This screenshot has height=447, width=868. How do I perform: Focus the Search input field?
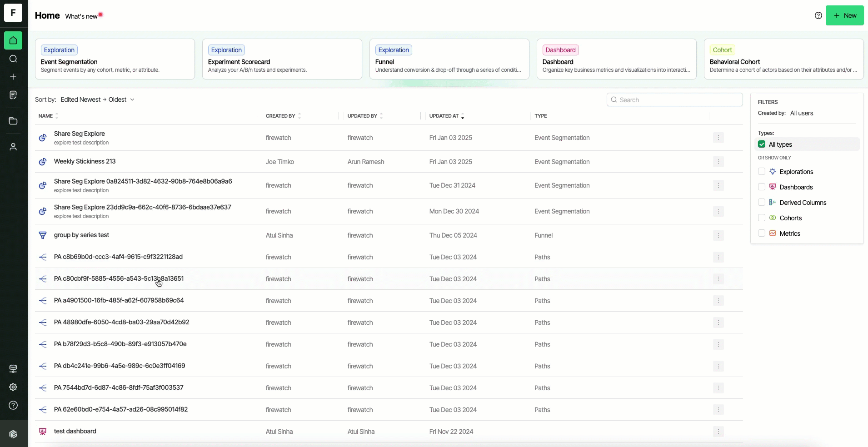675,100
